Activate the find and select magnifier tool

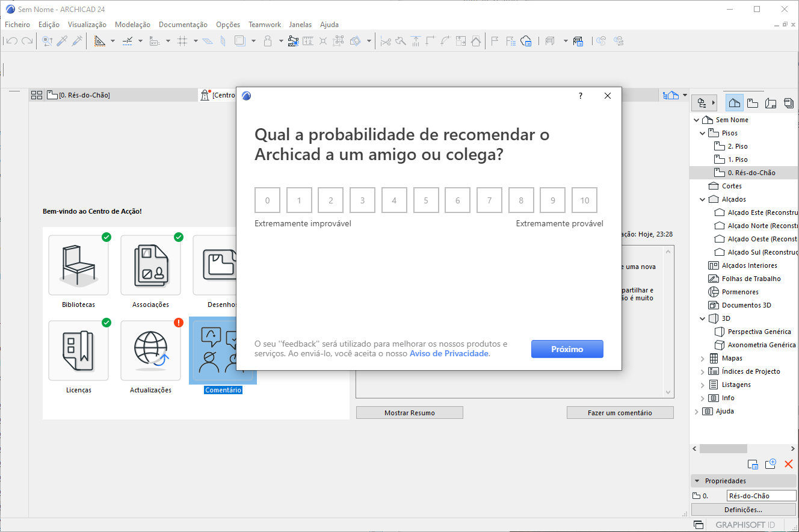pos(47,41)
